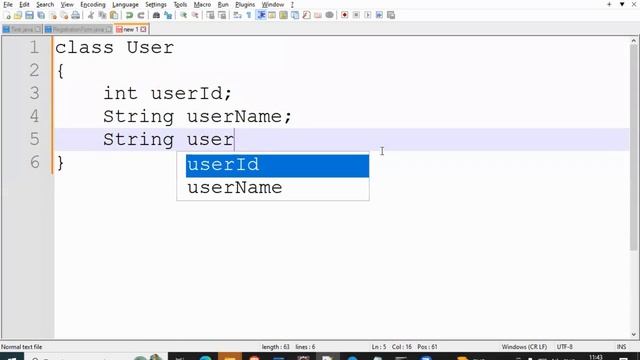Open Function List panel icon
The width and height of the screenshot is (640, 360).
(306, 16)
